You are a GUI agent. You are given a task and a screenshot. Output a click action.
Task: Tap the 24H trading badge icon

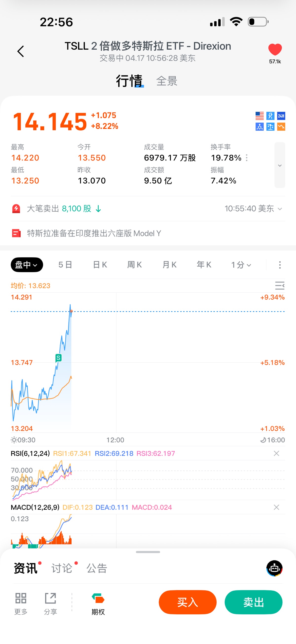281,116
